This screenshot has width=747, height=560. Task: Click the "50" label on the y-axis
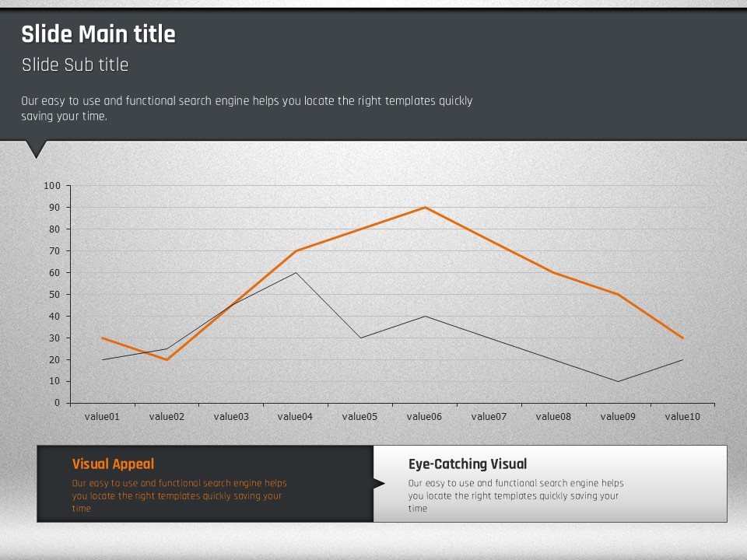point(54,295)
